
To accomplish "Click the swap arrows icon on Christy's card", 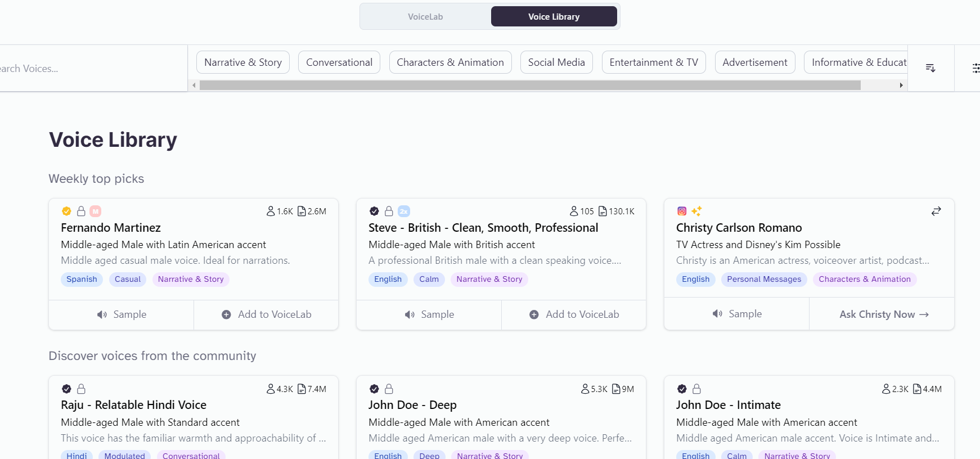I will click(x=936, y=211).
